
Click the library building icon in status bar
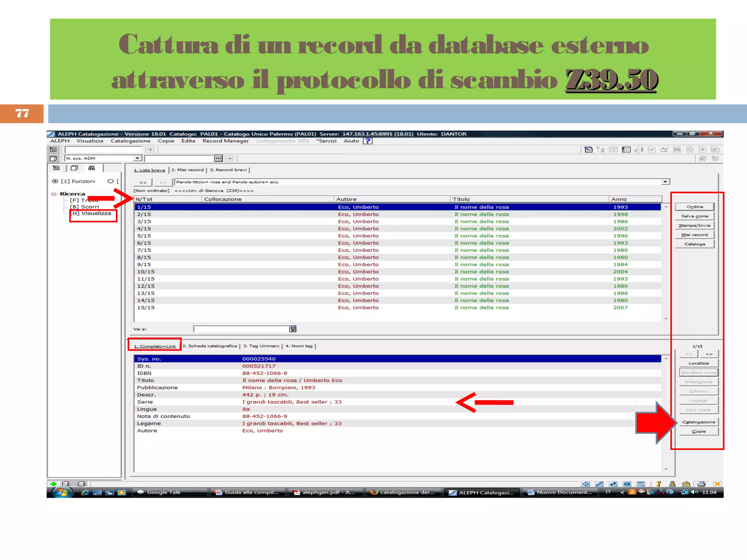(686, 484)
